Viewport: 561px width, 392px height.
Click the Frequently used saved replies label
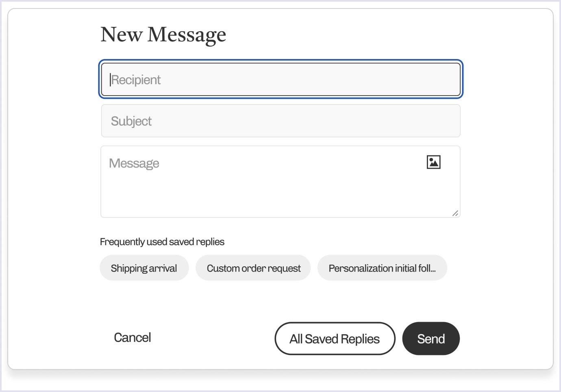162,242
